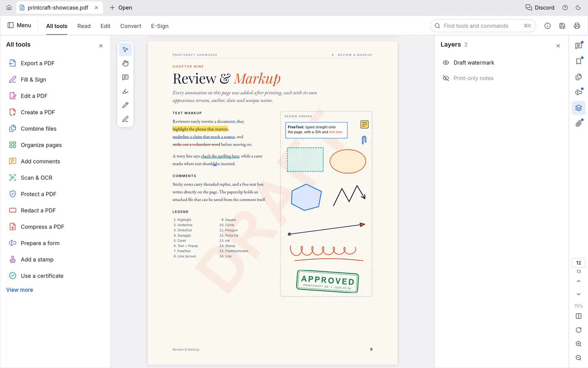The image size is (588, 368).
Task: Focus the Find tools and commands field
Action: coord(483,26)
